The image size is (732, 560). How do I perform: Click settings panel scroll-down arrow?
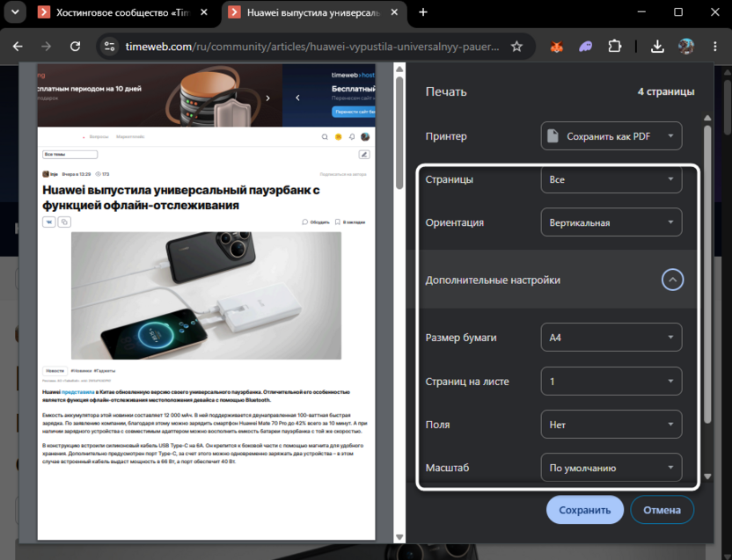pyautogui.click(x=707, y=476)
